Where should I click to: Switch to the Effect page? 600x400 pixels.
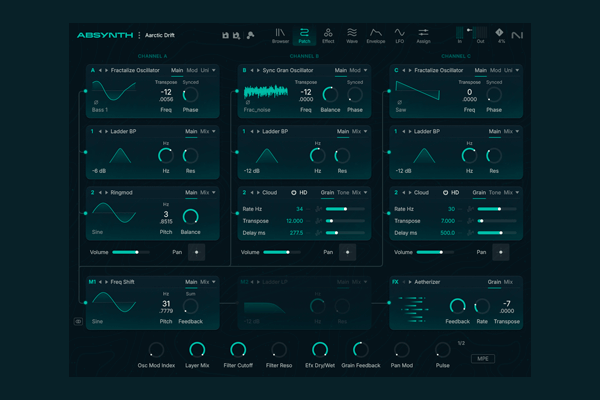328,36
